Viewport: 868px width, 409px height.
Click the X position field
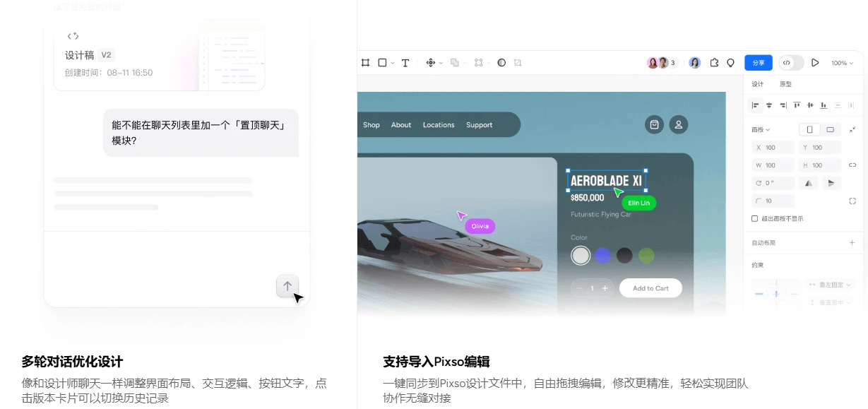tap(773, 148)
